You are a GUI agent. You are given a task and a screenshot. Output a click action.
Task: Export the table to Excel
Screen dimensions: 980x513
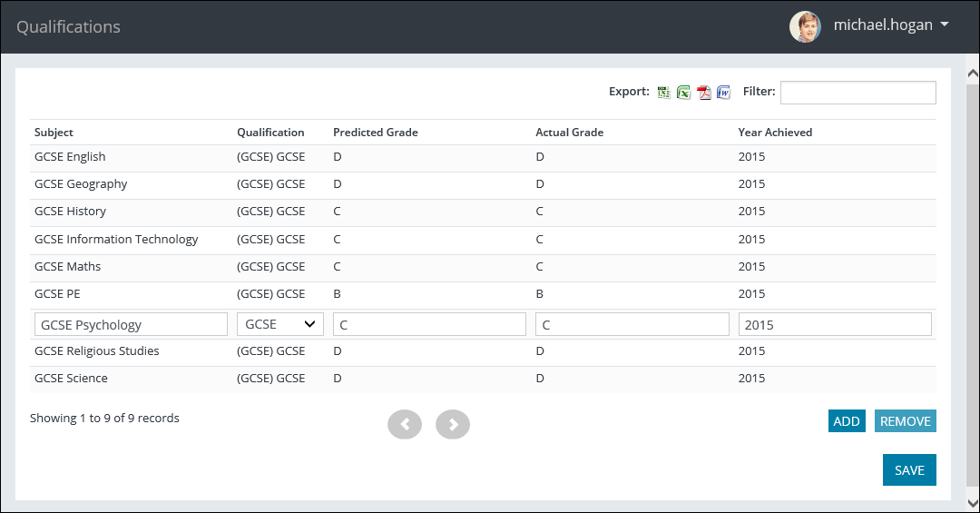(684, 92)
